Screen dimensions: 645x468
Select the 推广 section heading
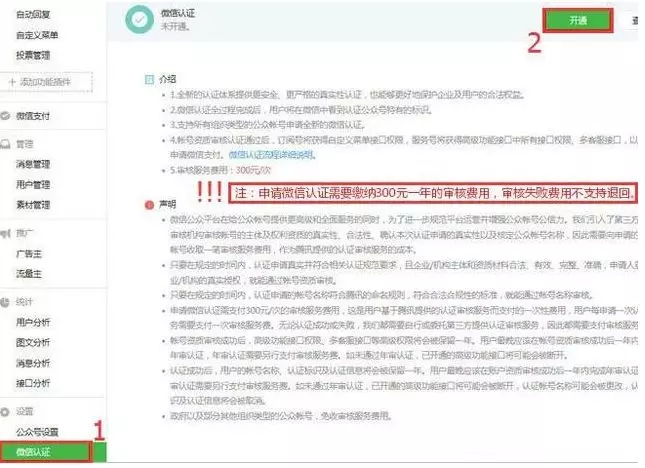pos(25,234)
